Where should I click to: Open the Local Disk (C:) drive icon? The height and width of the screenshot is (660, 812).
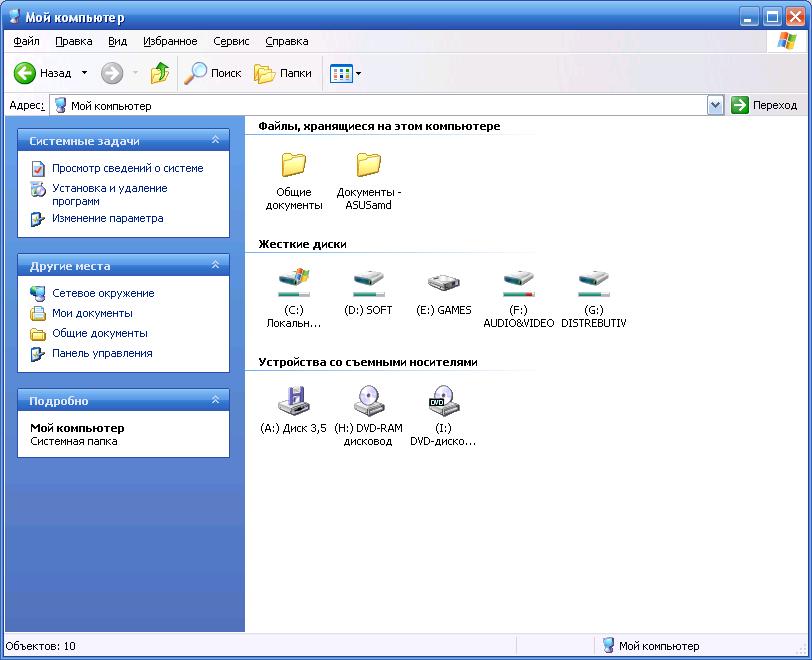pyautogui.click(x=294, y=283)
